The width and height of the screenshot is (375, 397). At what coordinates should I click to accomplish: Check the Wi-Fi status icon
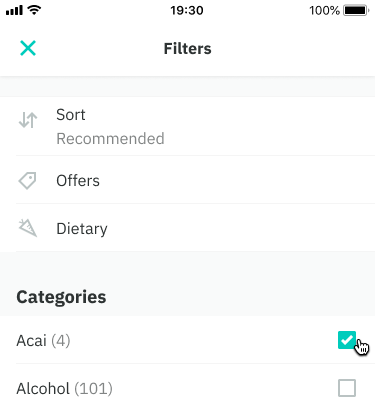[34, 10]
